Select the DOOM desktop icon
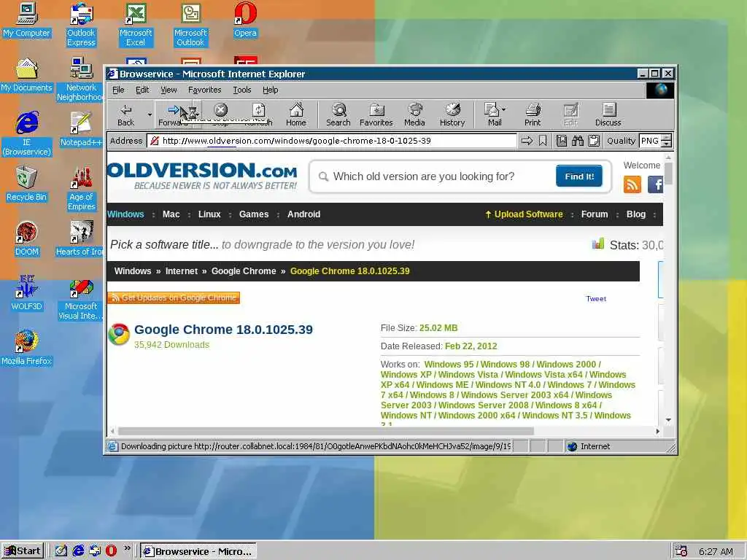Viewport: 747px width, 560px height. coord(26,238)
